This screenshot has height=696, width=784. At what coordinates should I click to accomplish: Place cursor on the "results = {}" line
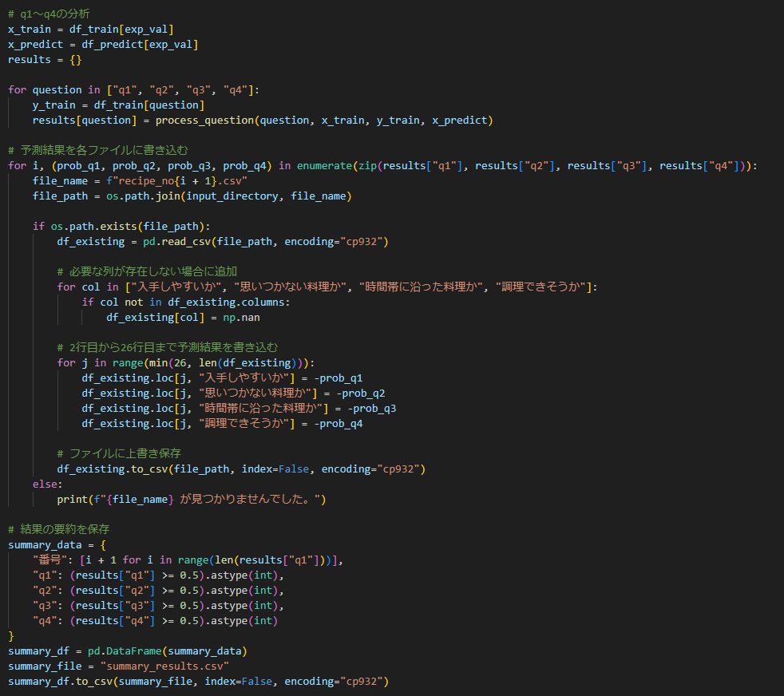click(44, 60)
